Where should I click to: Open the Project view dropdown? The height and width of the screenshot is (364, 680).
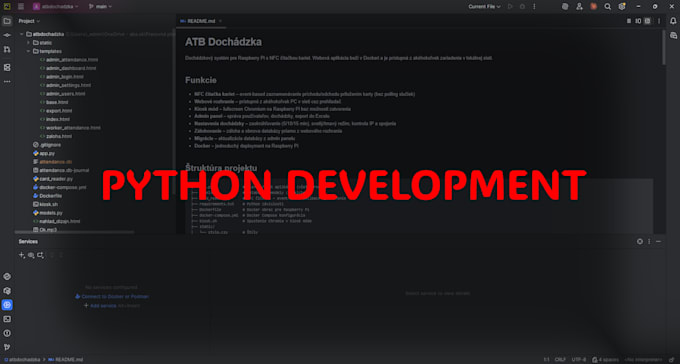coord(29,21)
